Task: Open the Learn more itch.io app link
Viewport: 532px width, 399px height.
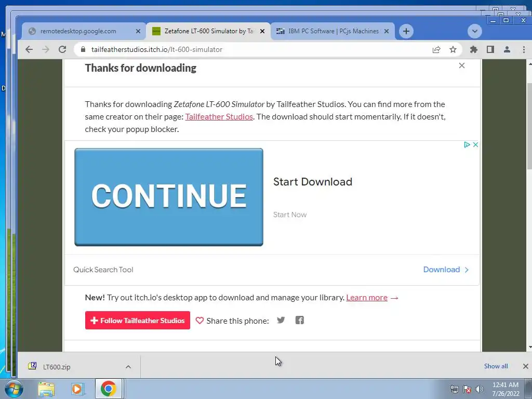Action: click(x=367, y=298)
